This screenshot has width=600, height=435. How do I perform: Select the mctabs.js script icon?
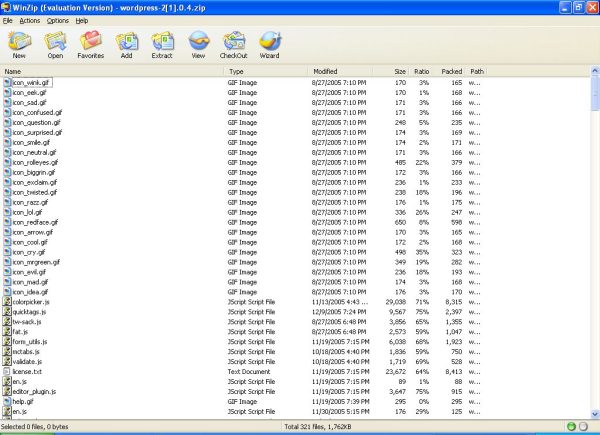[x=7, y=351]
